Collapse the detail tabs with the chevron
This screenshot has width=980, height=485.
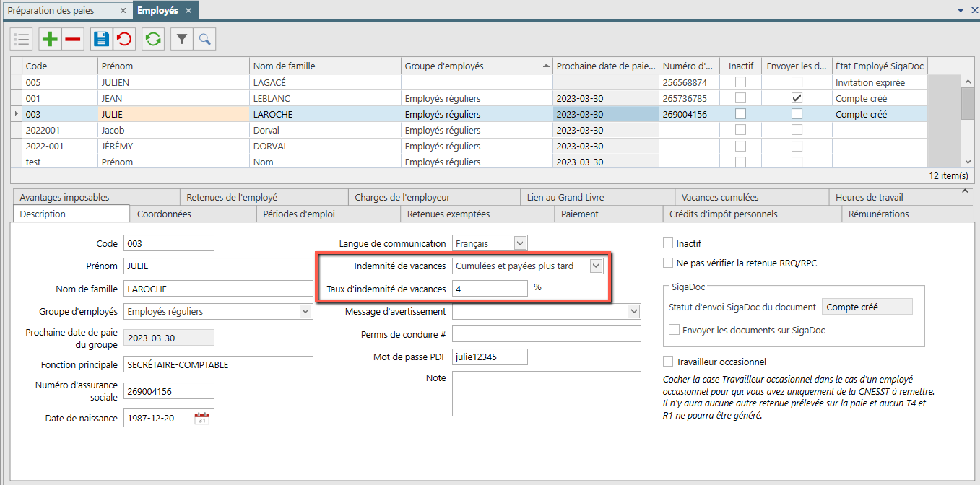(x=966, y=191)
